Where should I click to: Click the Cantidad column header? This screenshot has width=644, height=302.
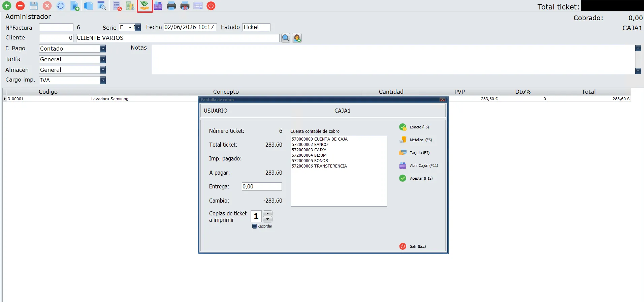(391, 92)
